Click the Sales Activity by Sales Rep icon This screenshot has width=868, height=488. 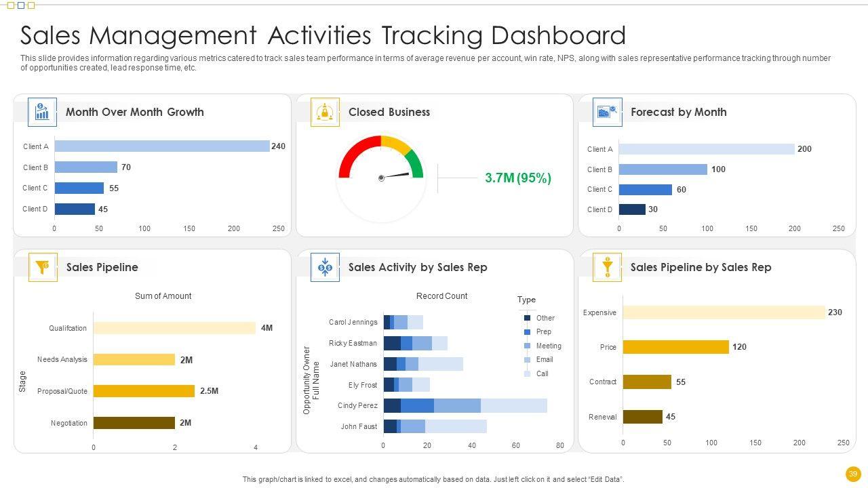click(325, 267)
